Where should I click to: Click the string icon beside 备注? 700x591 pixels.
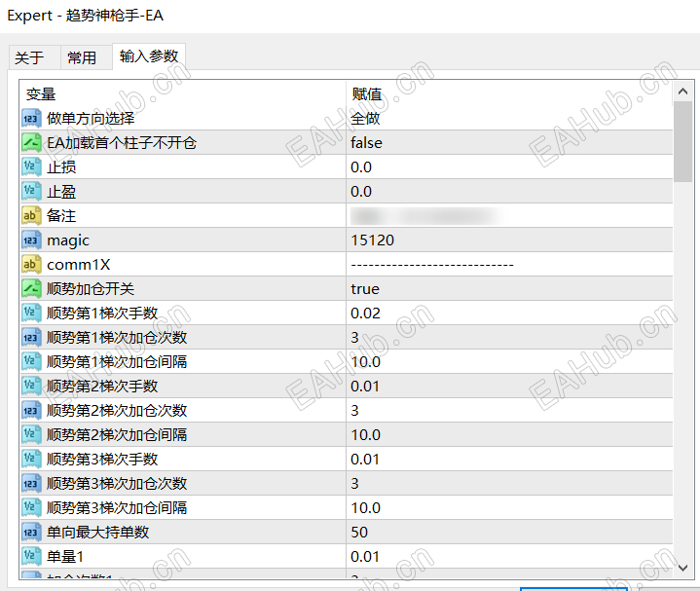point(31,215)
